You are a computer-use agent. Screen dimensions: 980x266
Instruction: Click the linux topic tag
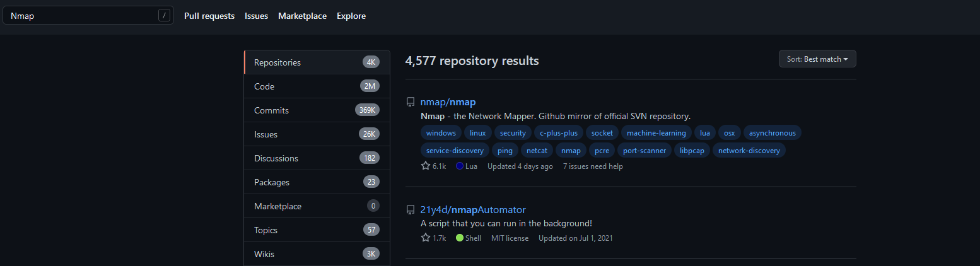[x=478, y=133]
